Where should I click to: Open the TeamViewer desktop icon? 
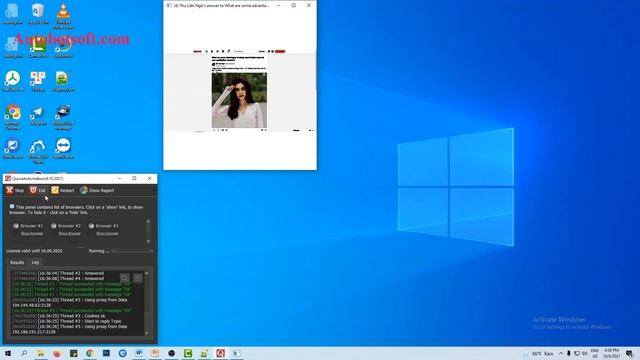click(x=63, y=149)
